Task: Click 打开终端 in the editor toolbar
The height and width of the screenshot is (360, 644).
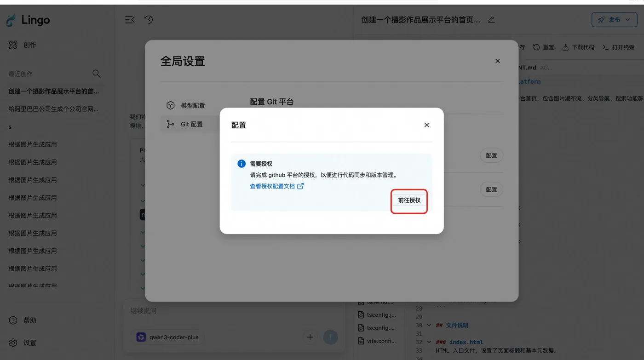Action: pos(619,47)
